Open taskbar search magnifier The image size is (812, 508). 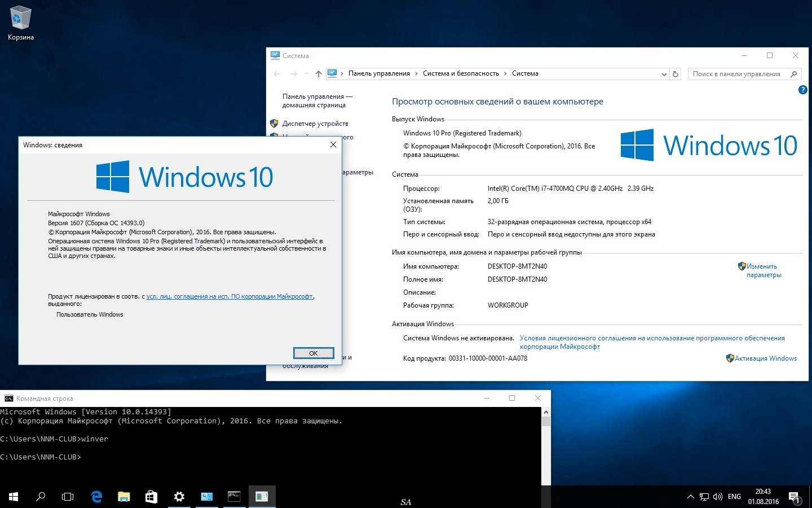click(41, 497)
